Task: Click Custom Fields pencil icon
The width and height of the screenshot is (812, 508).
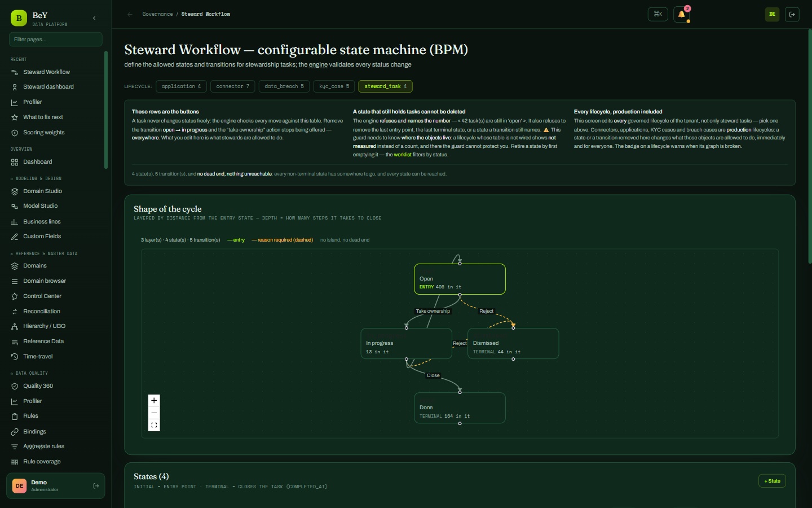Action: 15,237
